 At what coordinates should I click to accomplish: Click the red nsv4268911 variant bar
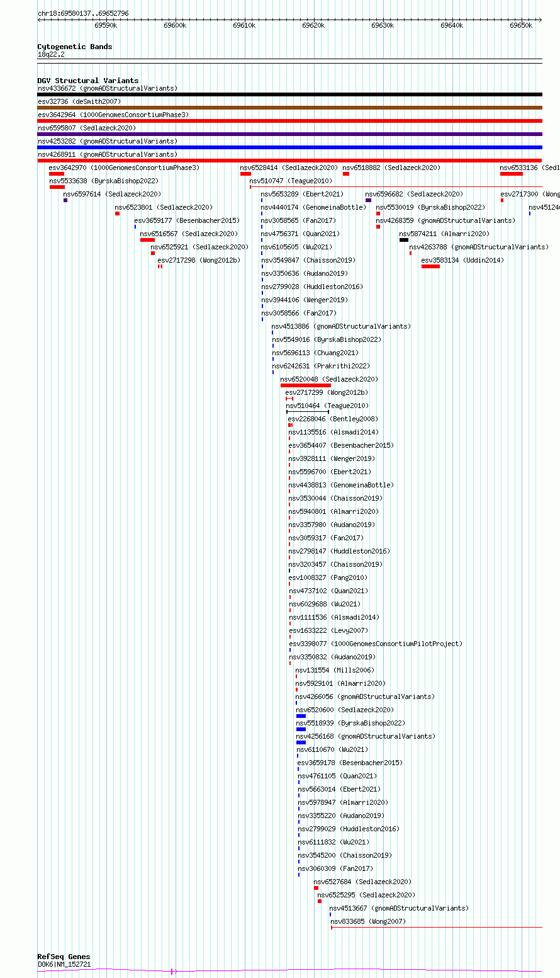point(289,161)
